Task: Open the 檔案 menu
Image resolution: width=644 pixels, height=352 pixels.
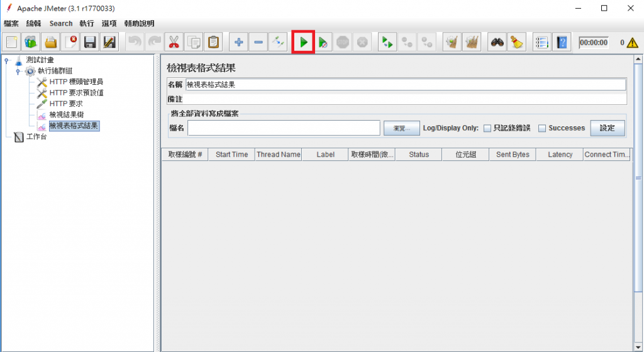Action: 11,23
